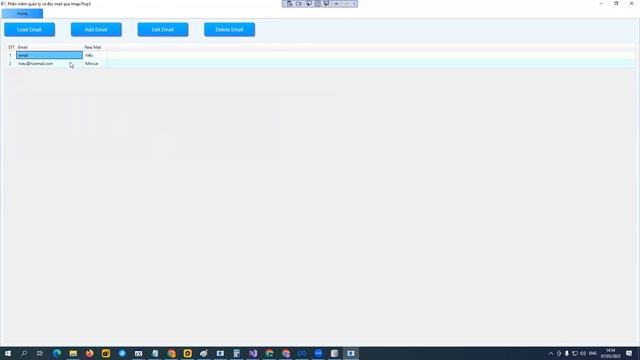Open Task View on the taskbar

[x=40, y=353]
